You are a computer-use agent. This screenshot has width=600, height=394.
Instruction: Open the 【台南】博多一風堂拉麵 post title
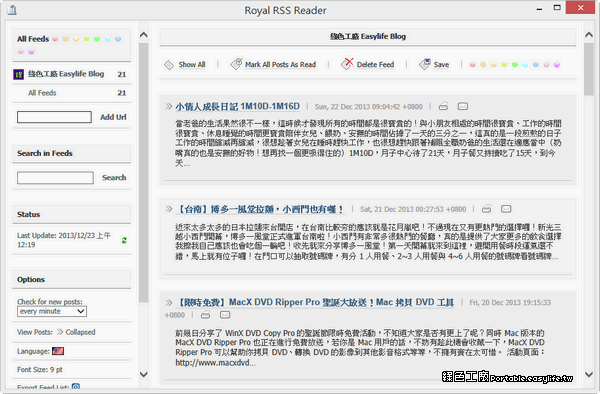coord(260,209)
